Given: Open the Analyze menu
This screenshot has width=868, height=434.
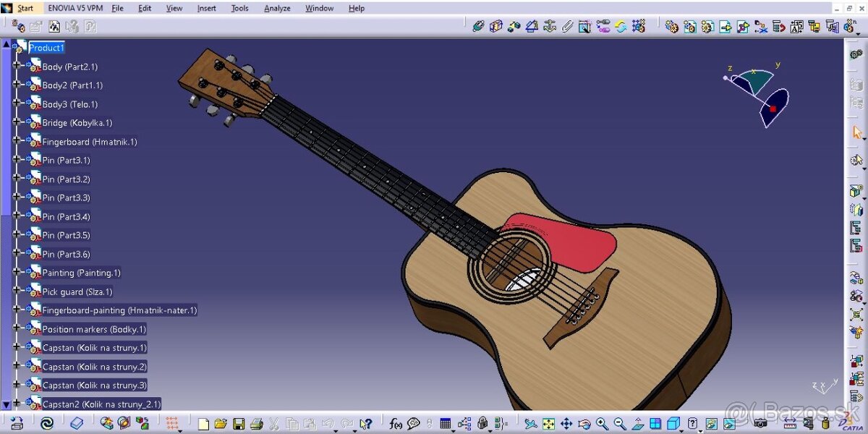Looking at the screenshot, I should [277, 9].
